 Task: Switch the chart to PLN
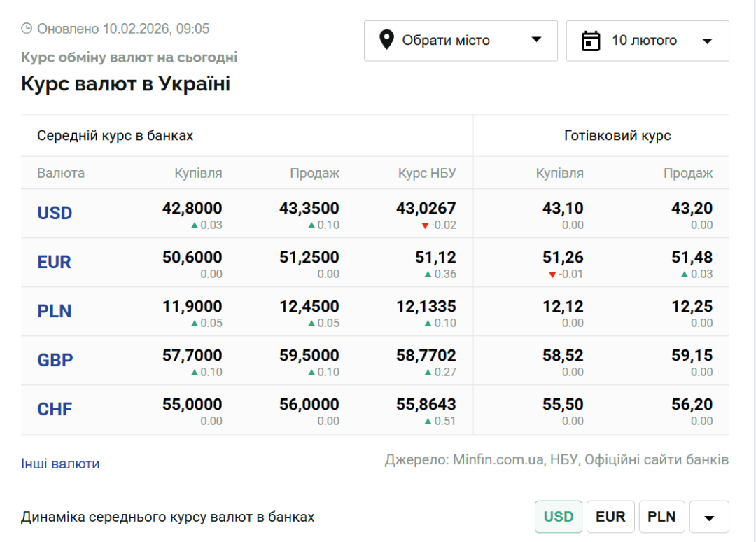[x=661, y=517]
